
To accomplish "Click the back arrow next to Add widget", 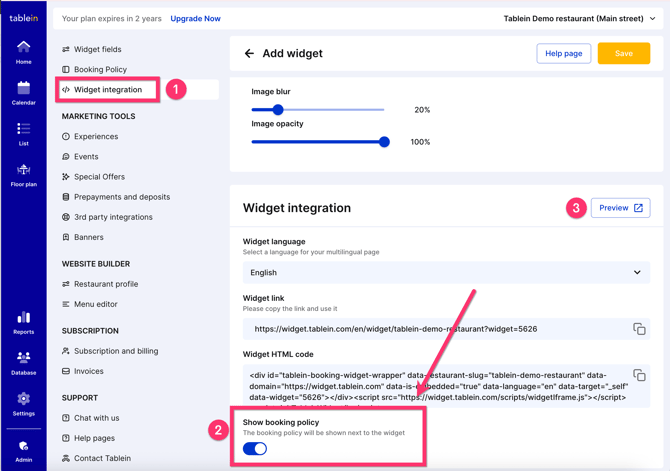I will (x=249, y=53).
